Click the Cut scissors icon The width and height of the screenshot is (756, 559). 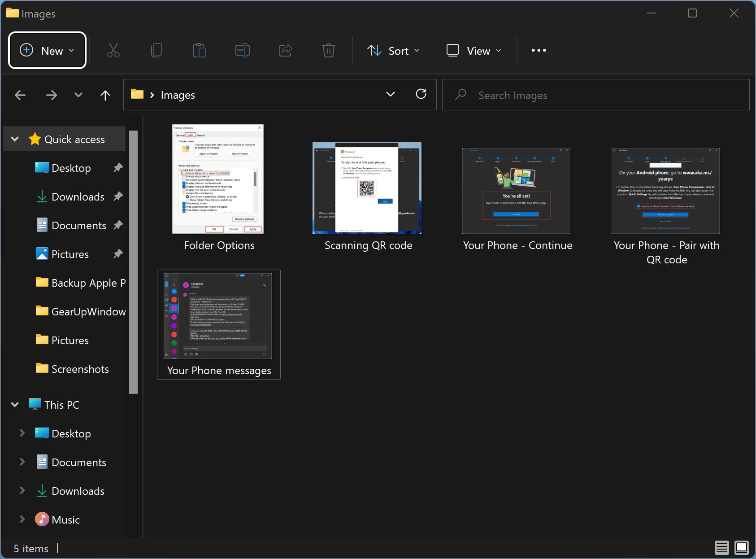[113, 50]
